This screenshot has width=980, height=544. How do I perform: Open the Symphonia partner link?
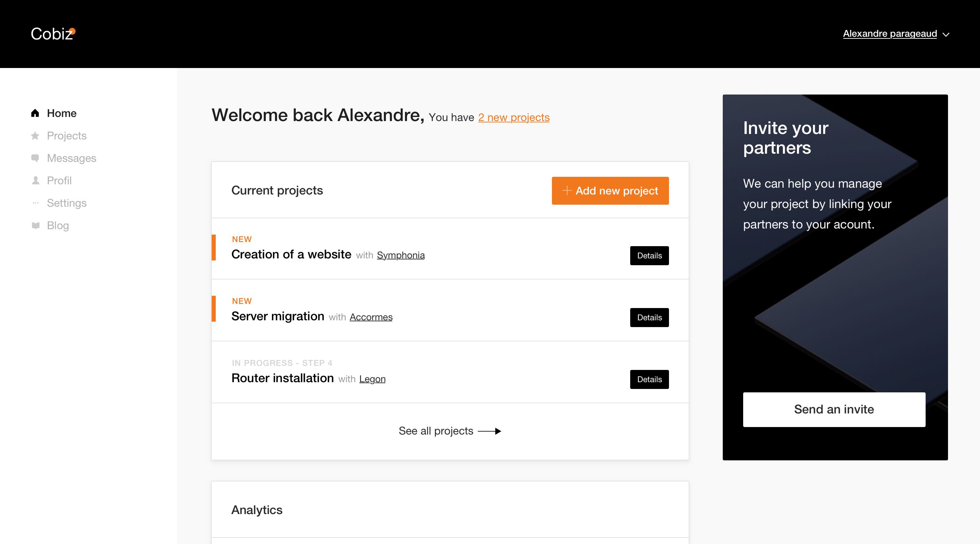coord(401,255)
